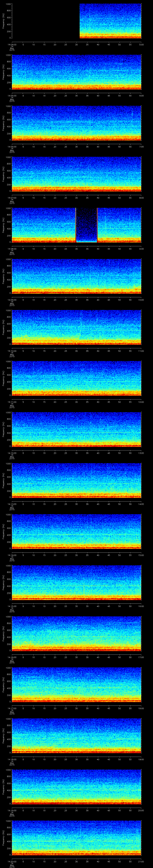Click the 14:07:00 start time label

tap(12, 198)
